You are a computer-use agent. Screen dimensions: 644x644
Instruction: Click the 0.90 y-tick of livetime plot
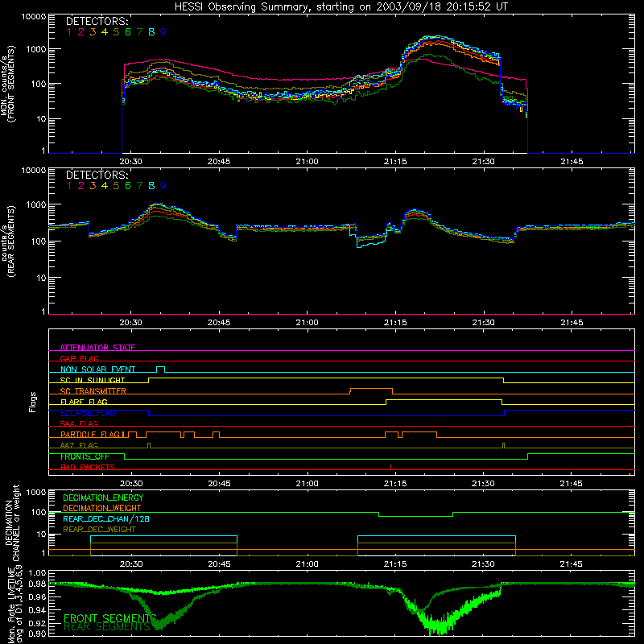(37, 634)
